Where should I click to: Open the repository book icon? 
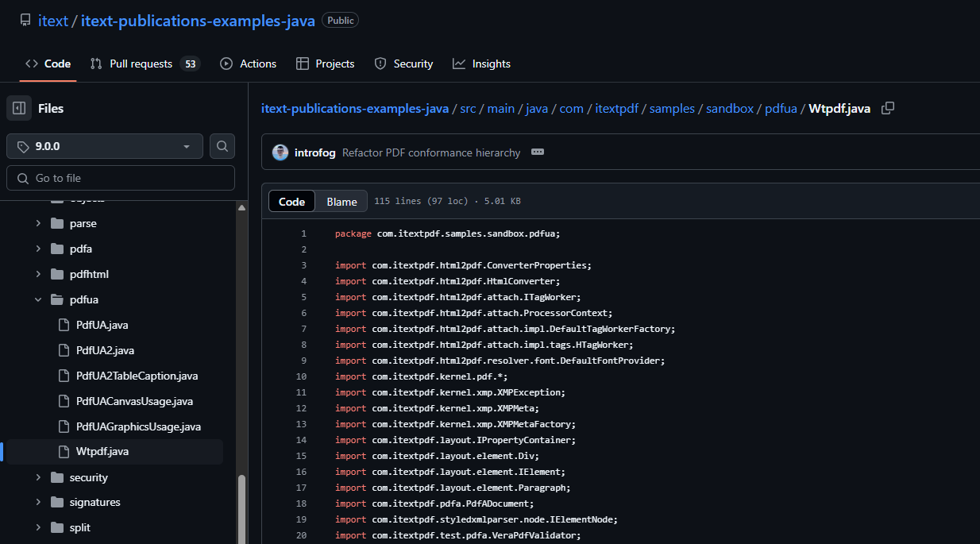(23, 20)
